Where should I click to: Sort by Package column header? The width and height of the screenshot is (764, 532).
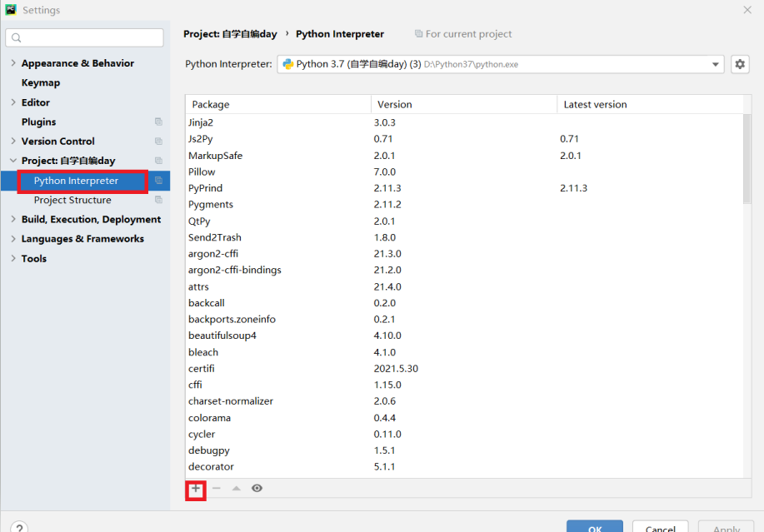click(278, 104)
